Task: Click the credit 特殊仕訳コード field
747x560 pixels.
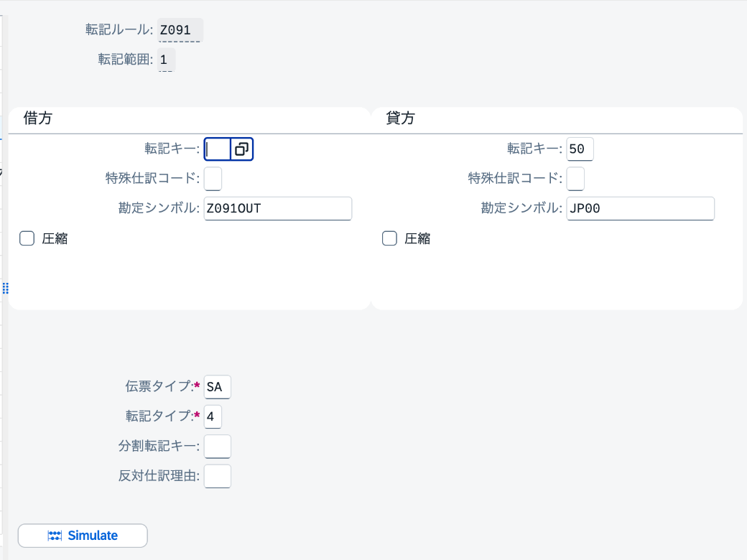Action: coord(575,179)
